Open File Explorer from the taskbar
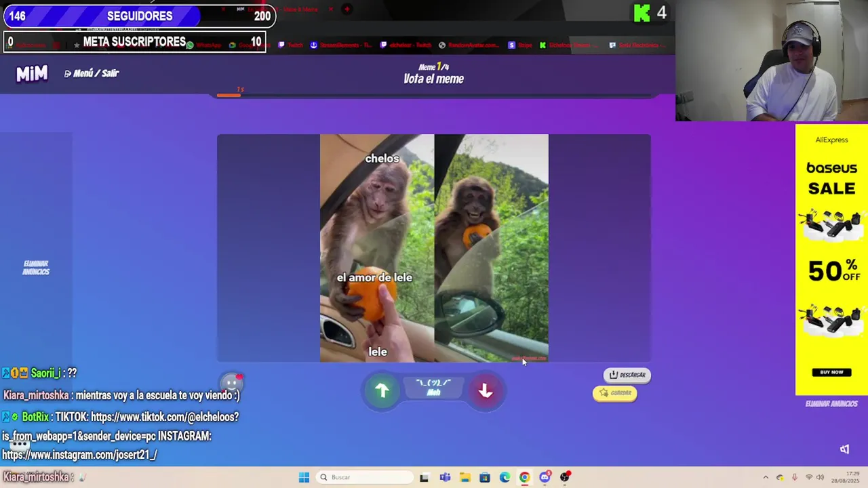This screenshot has height=488, width=868. [x=465, y=477]
